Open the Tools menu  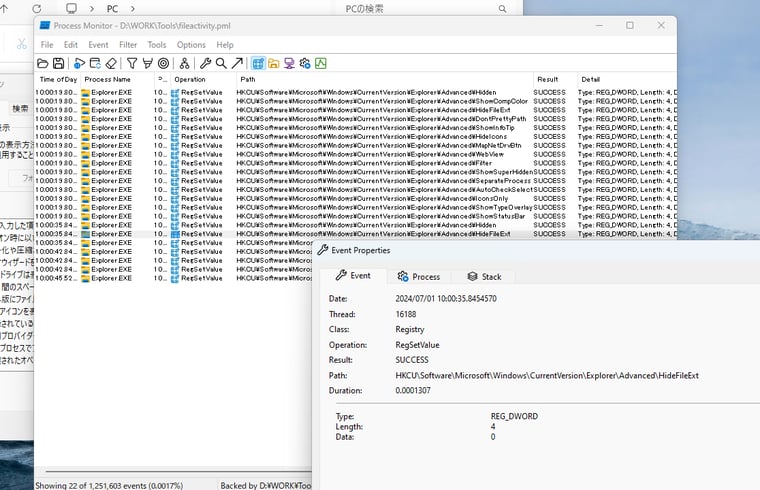[157, 45]
